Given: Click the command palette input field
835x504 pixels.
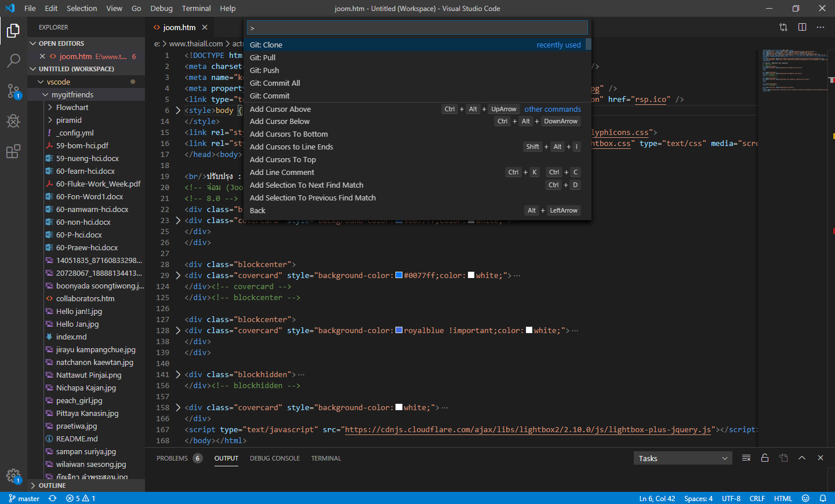Looking at the screenshot, I should click(x=418, y=28).
